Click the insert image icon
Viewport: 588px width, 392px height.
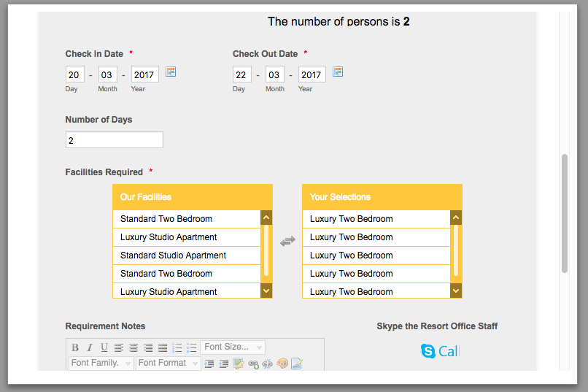[x=238, y=364]
